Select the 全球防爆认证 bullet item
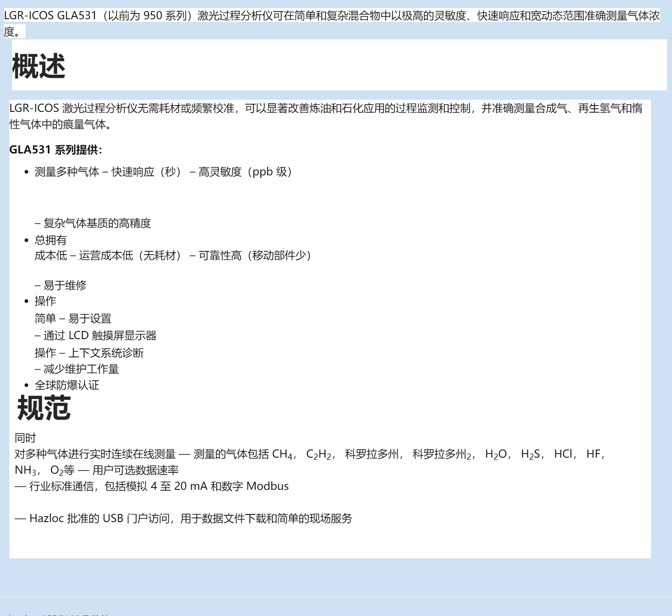Viewport: 672px width, 616px height. point(67,385)
